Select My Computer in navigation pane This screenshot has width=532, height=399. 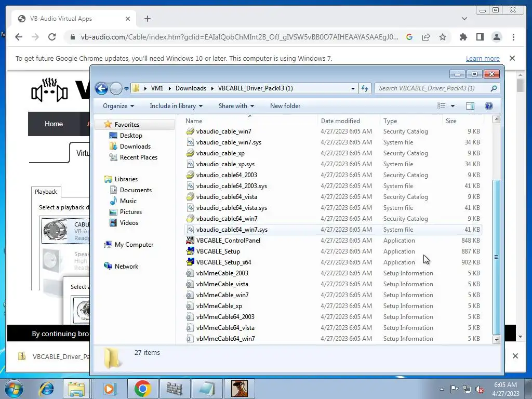(134, 245)
